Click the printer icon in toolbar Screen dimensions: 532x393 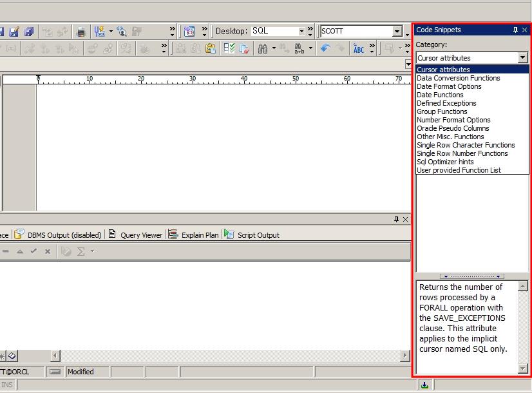(x=81, y=31)
